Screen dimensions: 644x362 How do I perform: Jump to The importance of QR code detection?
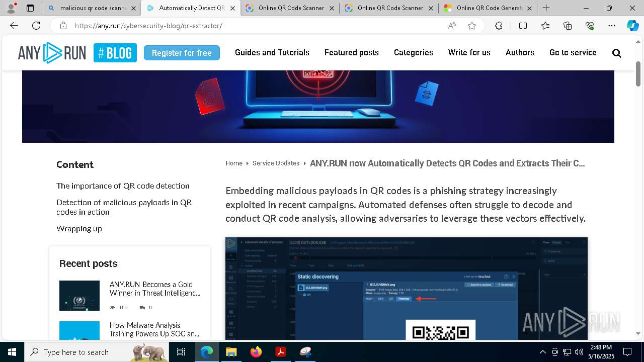coord(123,186)
